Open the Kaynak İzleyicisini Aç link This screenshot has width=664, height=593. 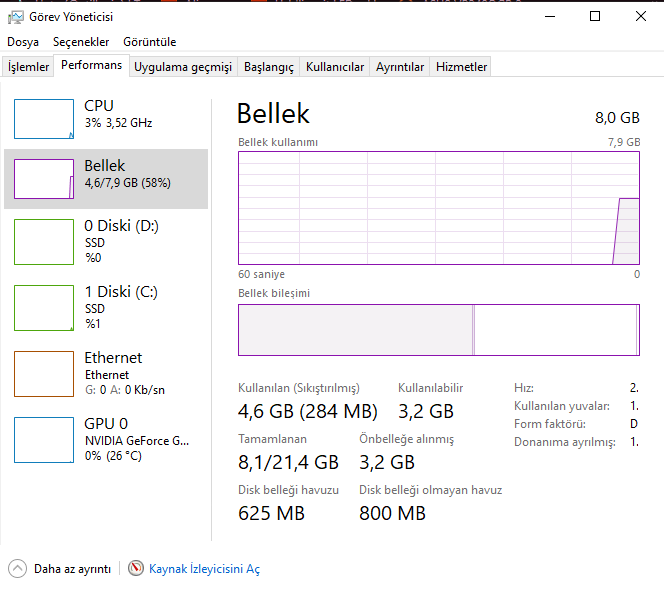tap(204, 569)
